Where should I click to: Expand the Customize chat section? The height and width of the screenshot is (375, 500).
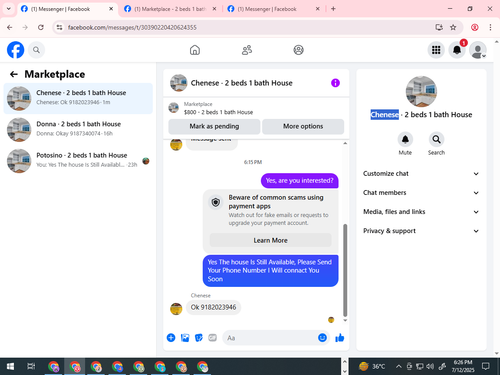click(x=421, y=174)
